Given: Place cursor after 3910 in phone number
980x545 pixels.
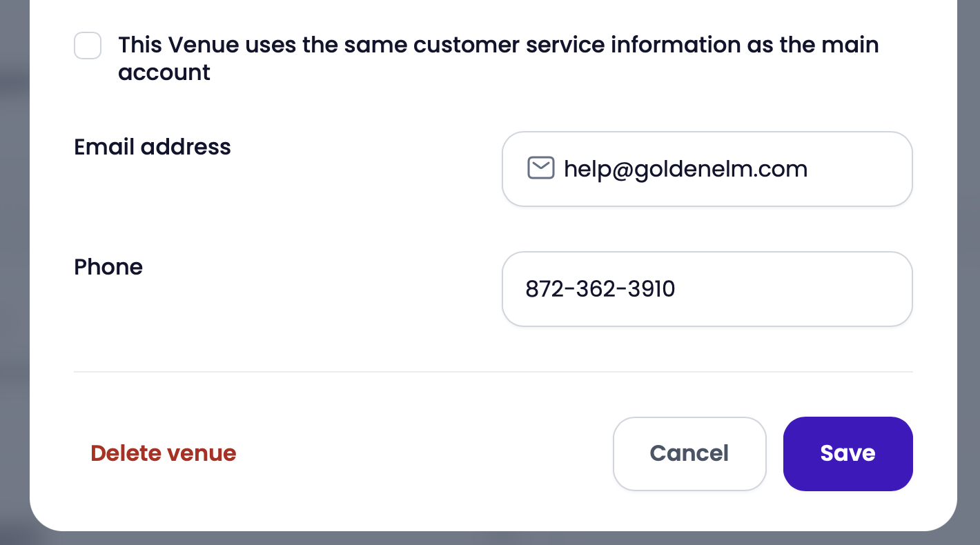Looking at the screenshot, I should [676, 289].
